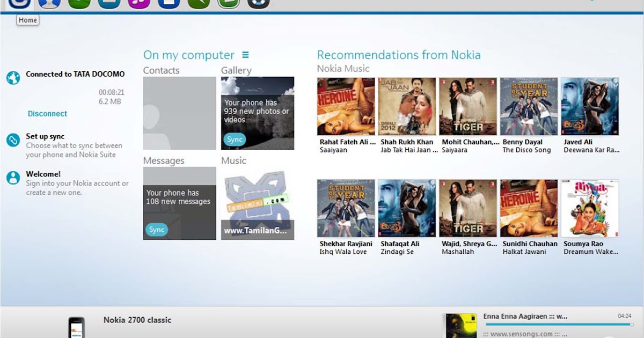Screen dimensions: 644x338
Task: Click the Nokia 2700 classic device name
Action: pyautogui.click(x=137, y=320)
